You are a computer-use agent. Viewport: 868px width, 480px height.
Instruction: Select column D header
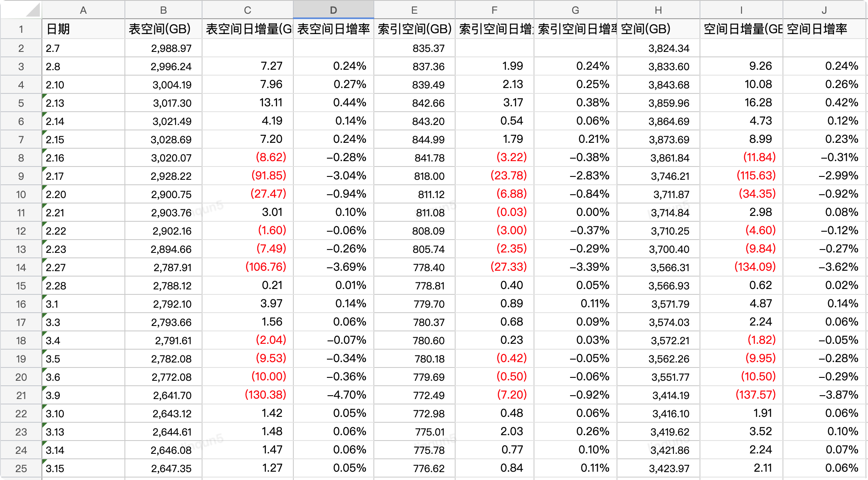333,10
